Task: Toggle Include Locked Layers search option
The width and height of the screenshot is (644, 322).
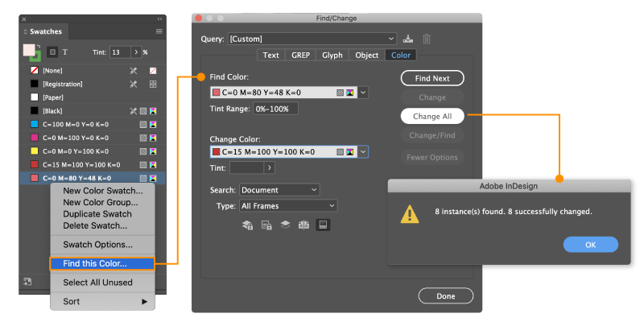Action: pos(248,226)
